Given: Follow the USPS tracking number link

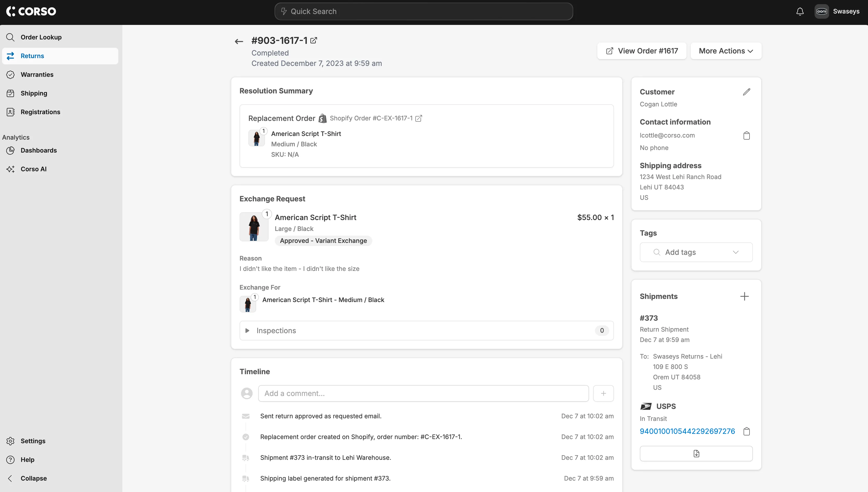Looking at the screenshot, I should [x=687, y=431].
